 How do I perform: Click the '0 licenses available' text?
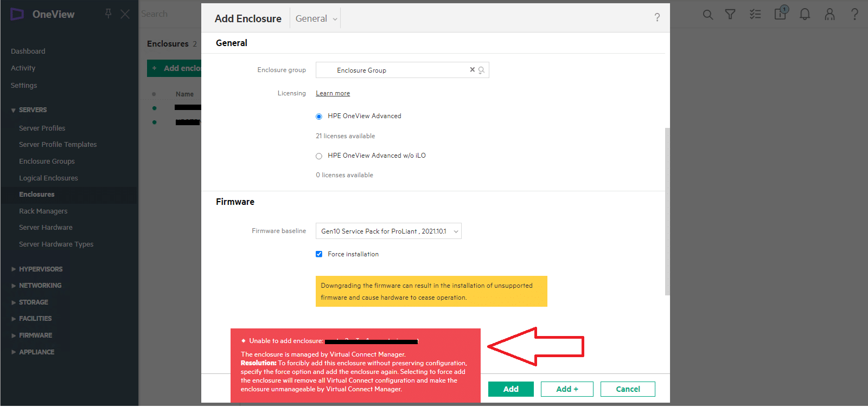pos(344,176)
